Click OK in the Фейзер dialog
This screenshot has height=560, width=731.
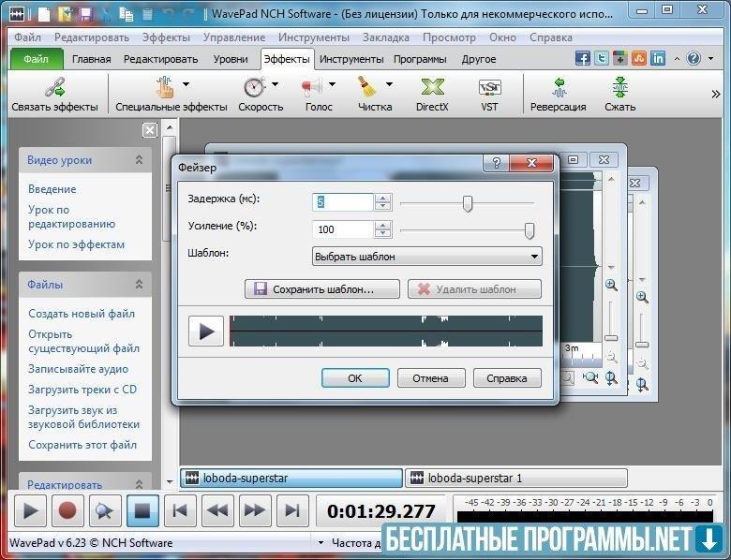click(x=355, y=377)
